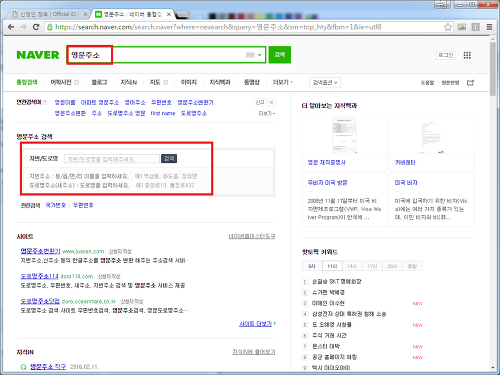The image size is (500, 375).
Task: Click the green search Q icon by 영문주소 직구
Action: [23, 367]
